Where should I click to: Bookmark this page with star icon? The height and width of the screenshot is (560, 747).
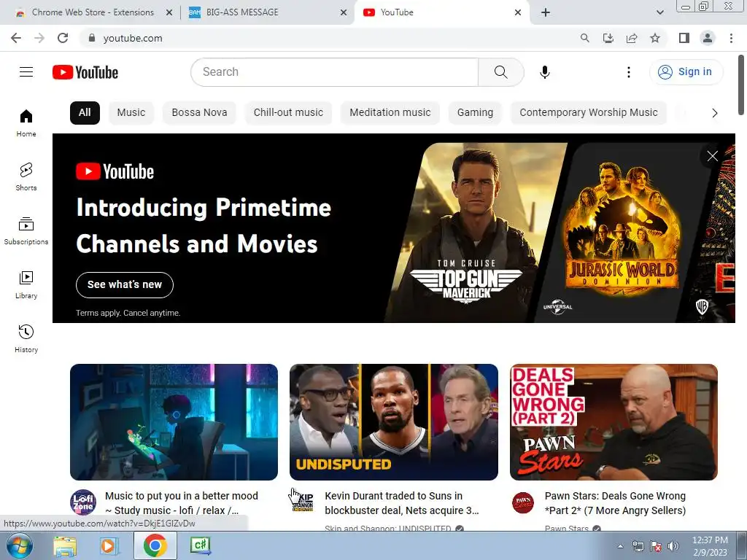point(655,38)
